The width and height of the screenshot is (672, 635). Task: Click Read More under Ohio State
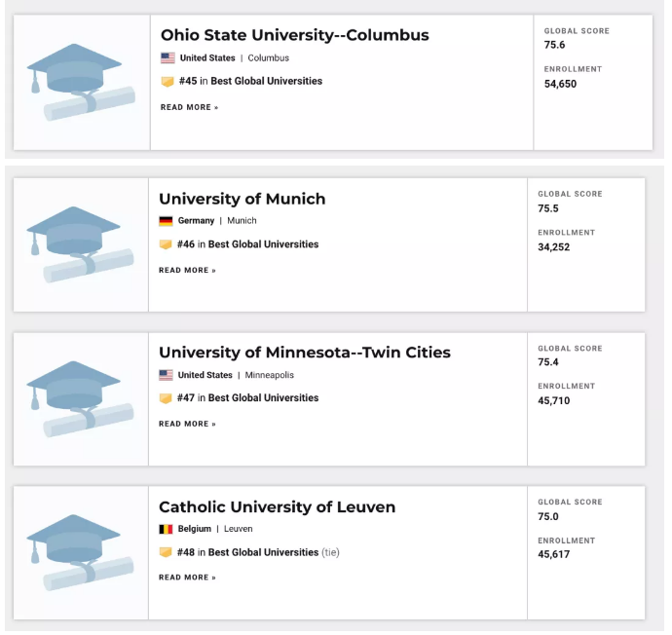(x=189, y=107)
